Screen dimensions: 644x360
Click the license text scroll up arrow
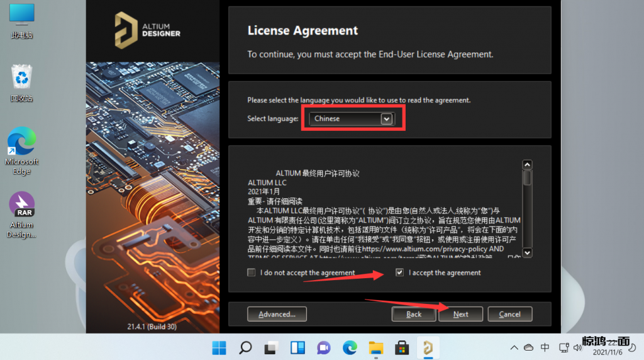pyautogui.click(x=527, y=165)
